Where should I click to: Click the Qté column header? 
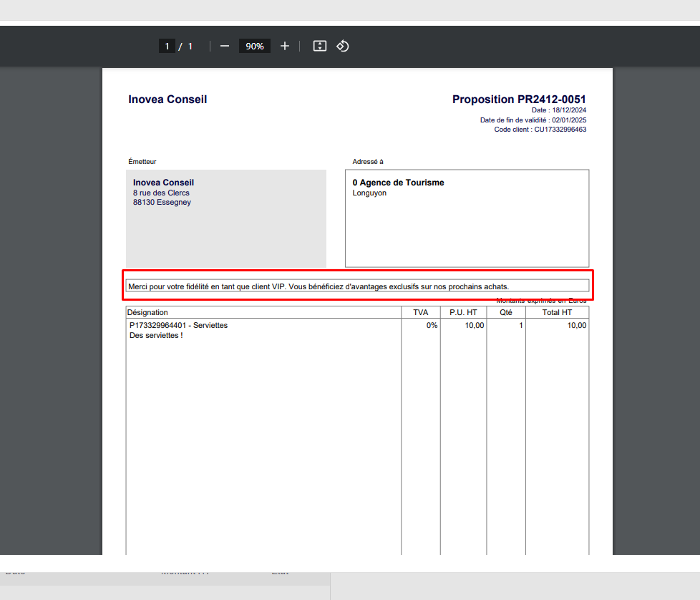506,312
